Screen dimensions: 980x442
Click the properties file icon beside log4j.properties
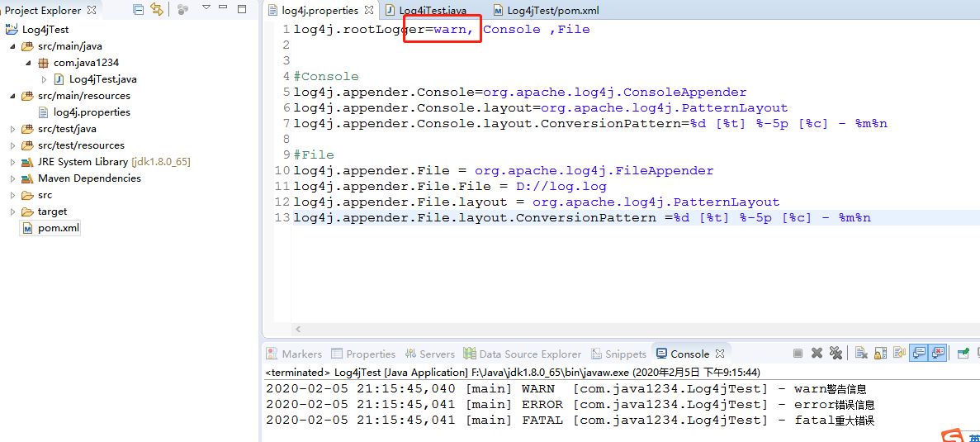[43, 112]
